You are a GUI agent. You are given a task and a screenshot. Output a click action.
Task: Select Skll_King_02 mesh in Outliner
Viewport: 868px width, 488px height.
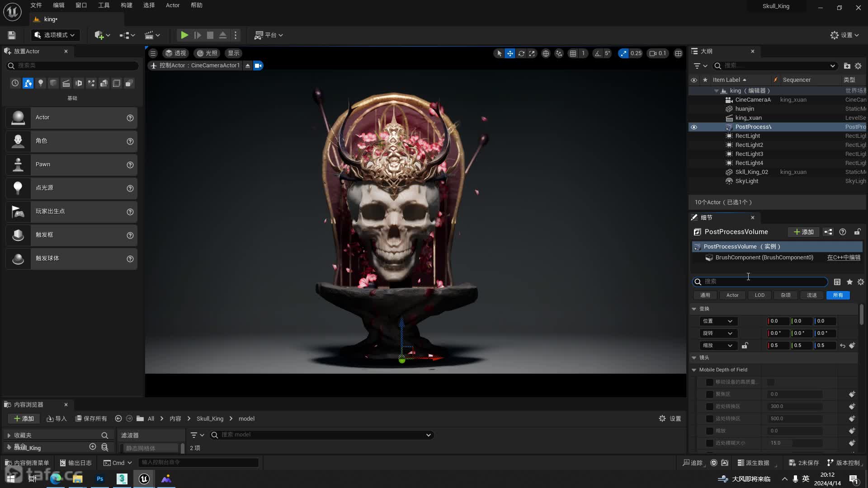tap(751, 172)
